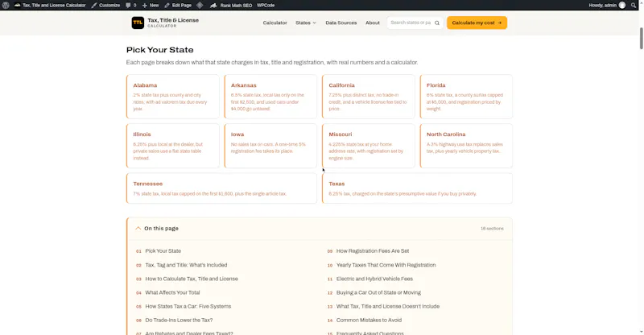644x335 pixels.
Task: Jump to How Registration Fees Are Set
Action: 373,250
